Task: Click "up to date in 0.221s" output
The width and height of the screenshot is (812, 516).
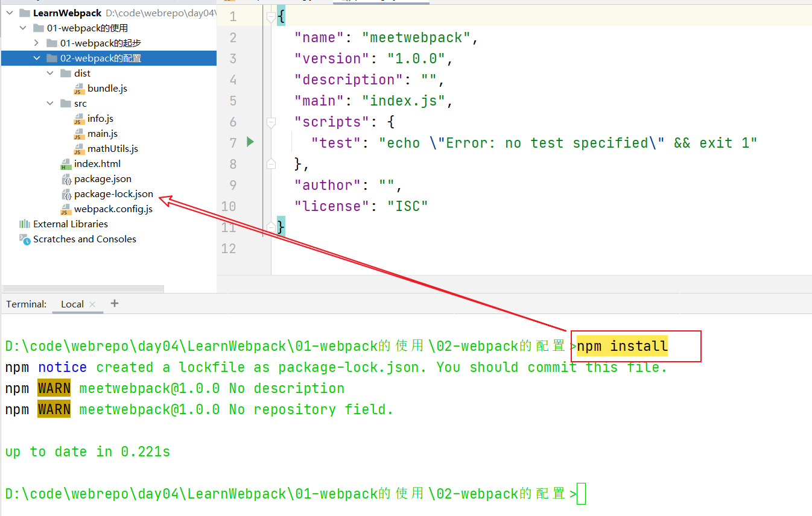Action: point(87,451)
